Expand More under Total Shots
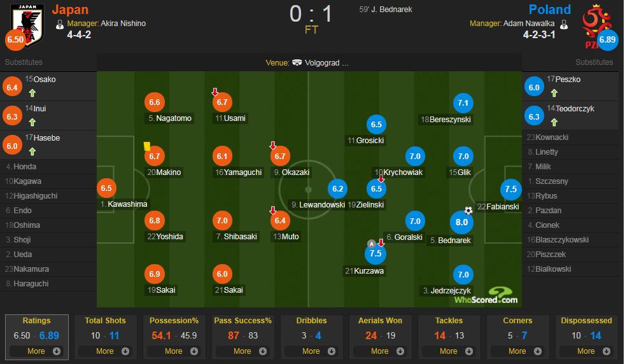Viewport: 625px width, 364px height. (x=105, y=351)
